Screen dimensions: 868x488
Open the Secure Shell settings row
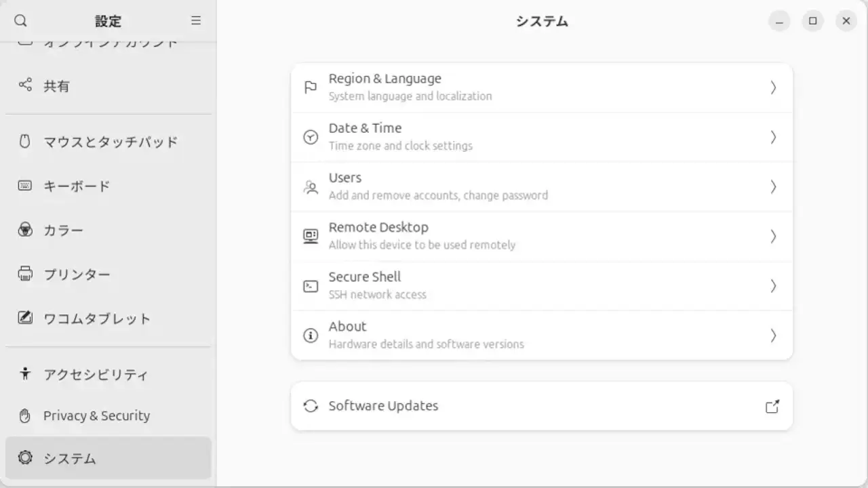point(542,286)
